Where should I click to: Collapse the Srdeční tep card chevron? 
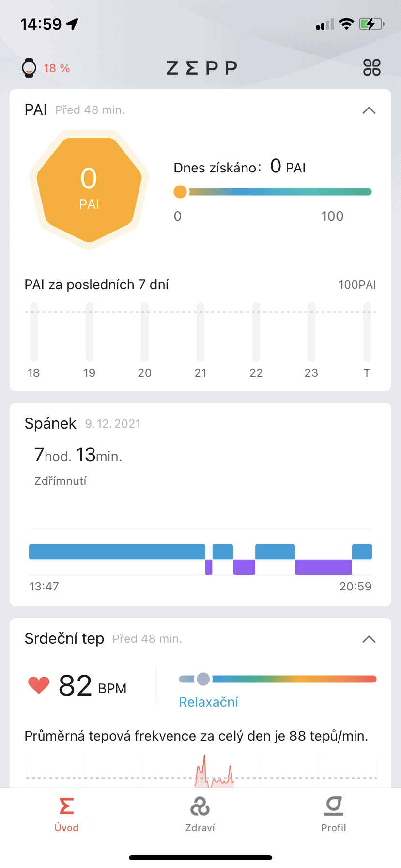click(369, 639)
